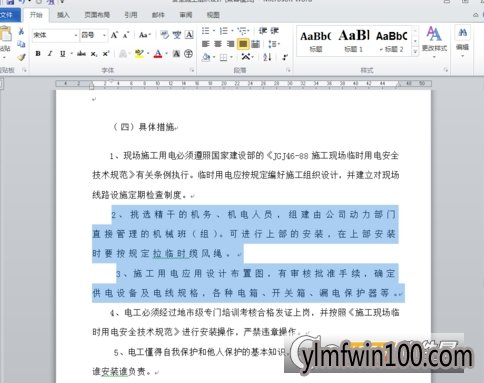The height and width of the screenshot is (383, 484).
Task: Toggle strikethrough (abc) formatting
Action: [81, 53]
